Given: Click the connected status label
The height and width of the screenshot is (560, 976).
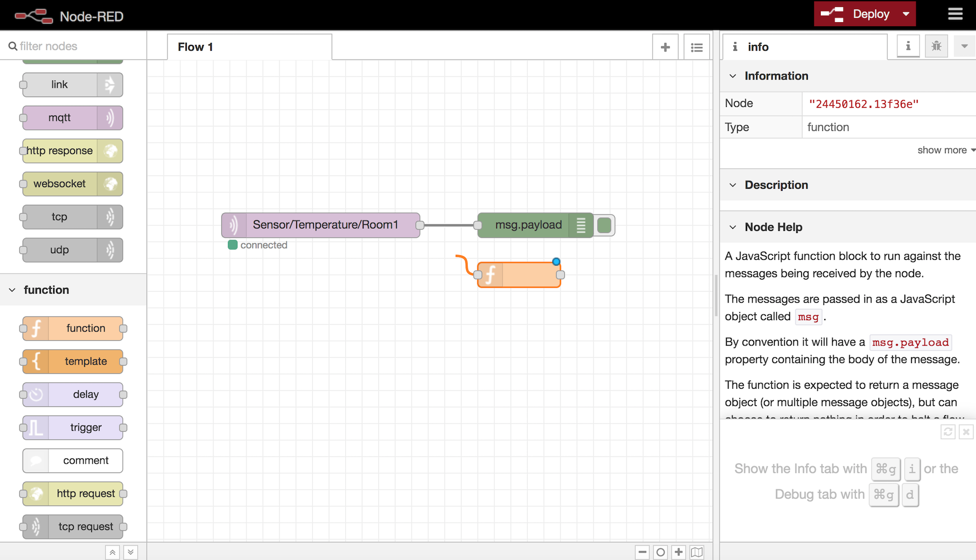Looking at the screenshot, I should [x=264, y=245].
